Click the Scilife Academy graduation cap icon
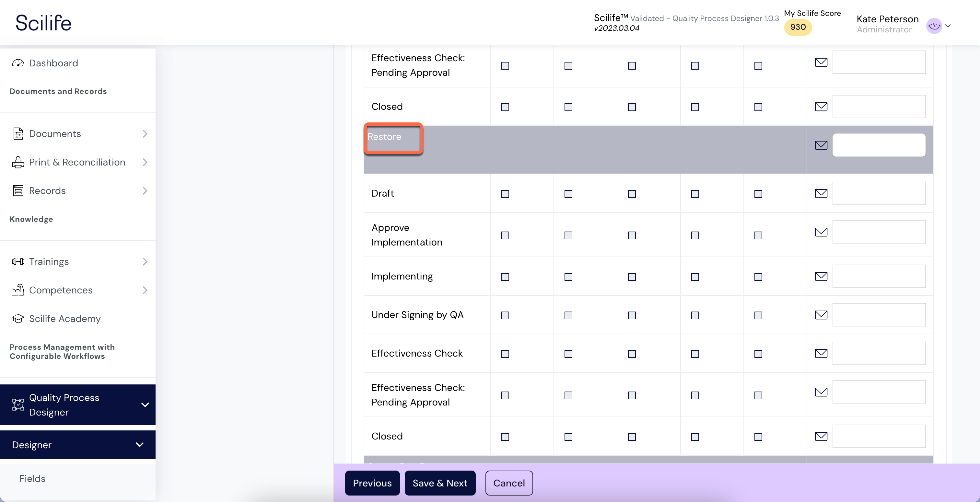The image size is (980, 502). click(18, 319)
